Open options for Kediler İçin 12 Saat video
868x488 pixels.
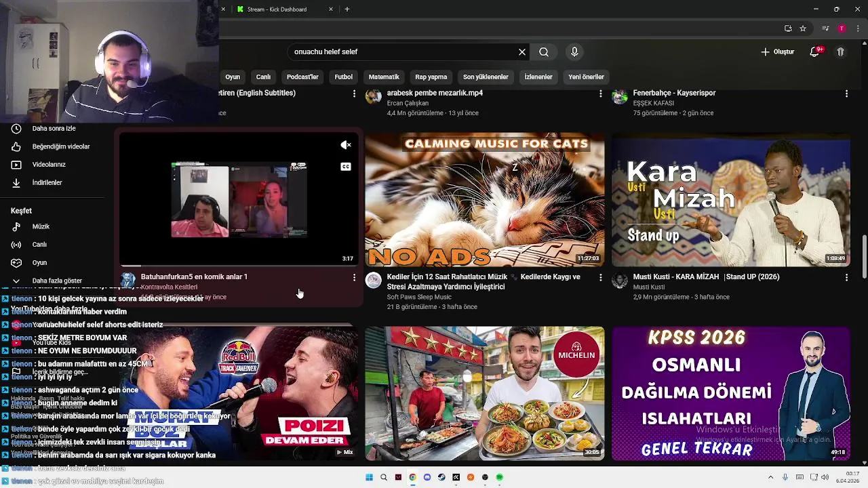pyautogui.click(x=600, y=277)
